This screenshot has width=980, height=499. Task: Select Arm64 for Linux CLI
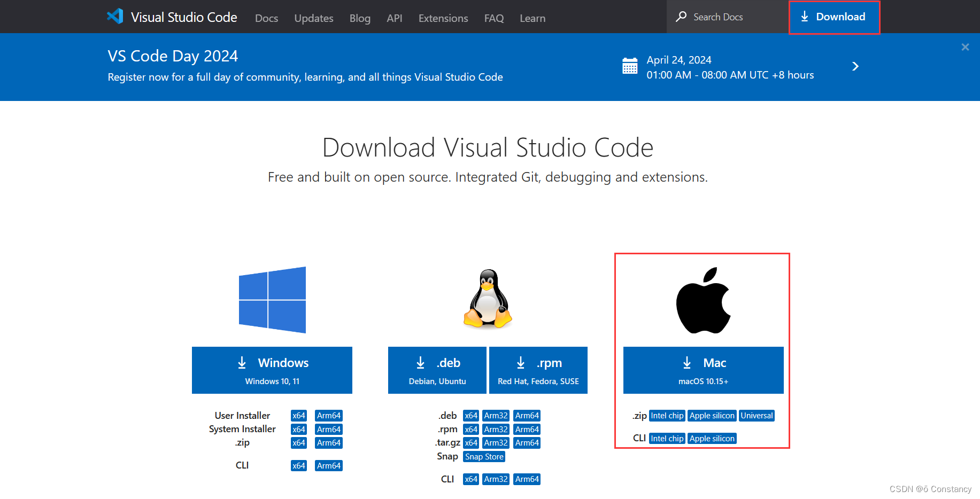tap(527, 479)
